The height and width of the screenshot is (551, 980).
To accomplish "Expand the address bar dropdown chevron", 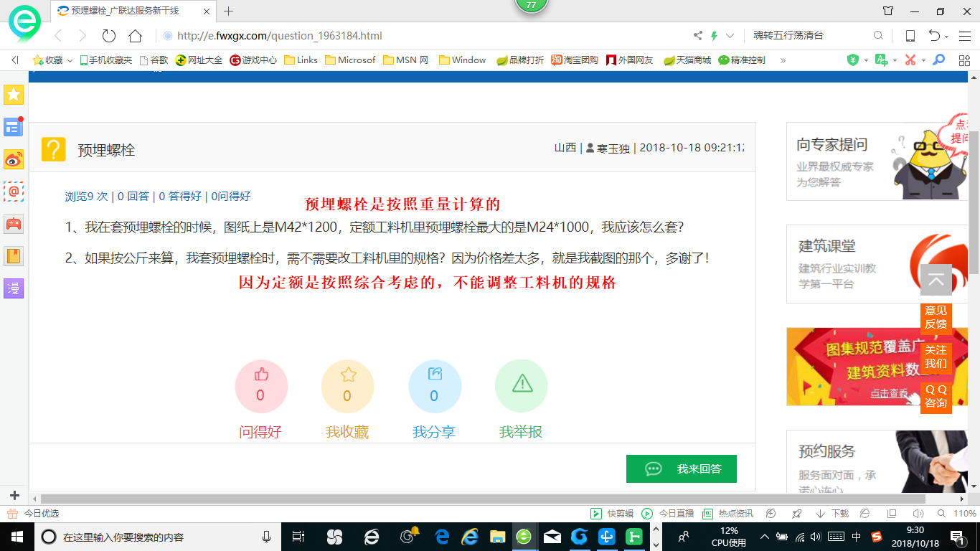I will [730, 36].
